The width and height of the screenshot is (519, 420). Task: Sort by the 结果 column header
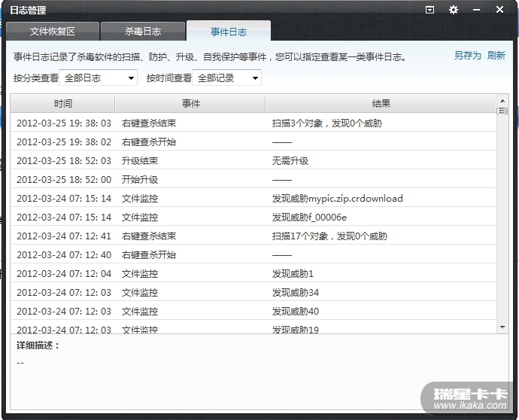pyautogui.click(x=381, y=104)
